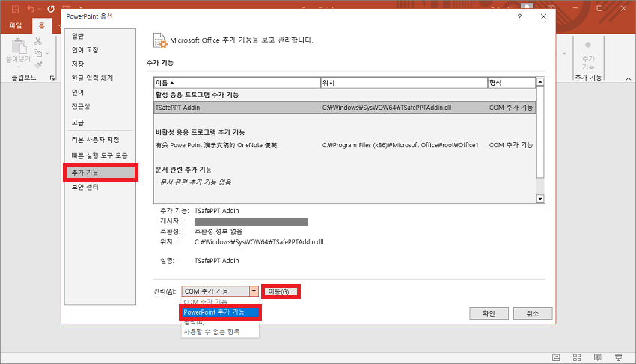636x364 pixels.
Task: Cancel with the 취소 button
Action: coord(533,313)
